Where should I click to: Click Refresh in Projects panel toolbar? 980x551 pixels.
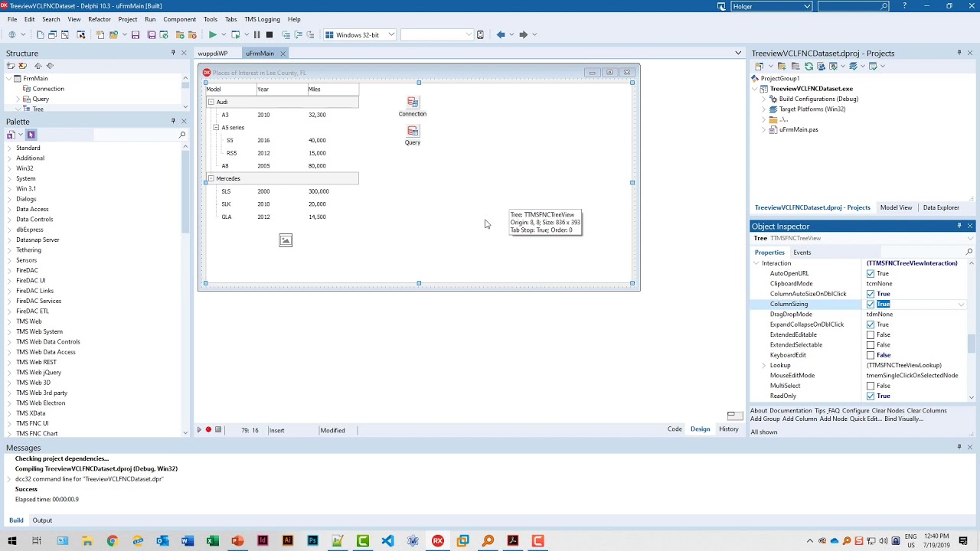coord(808,66)
